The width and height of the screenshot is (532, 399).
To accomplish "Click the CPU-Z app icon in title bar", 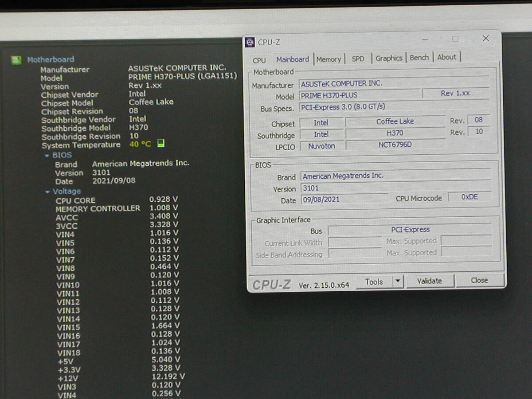I will point(250,42).
